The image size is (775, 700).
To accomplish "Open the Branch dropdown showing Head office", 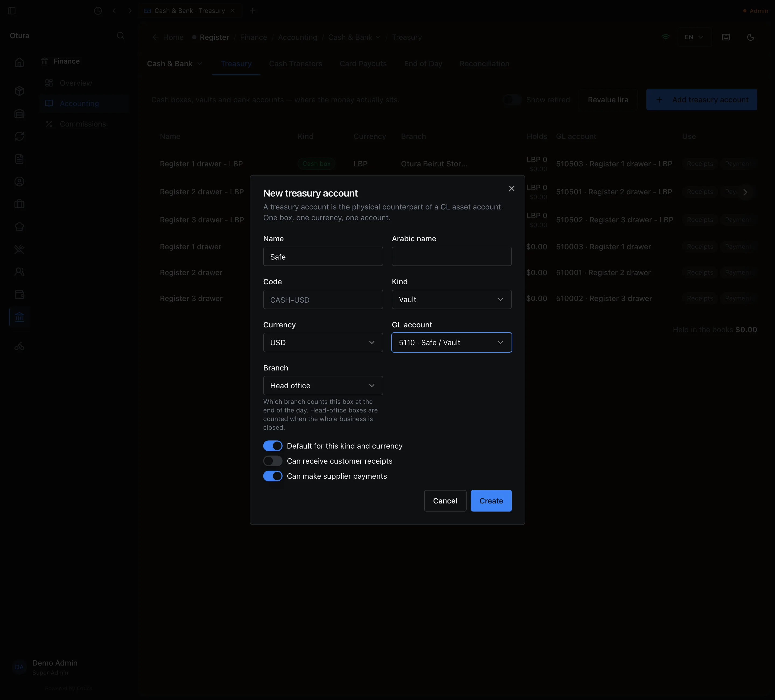I will point(323,385).
